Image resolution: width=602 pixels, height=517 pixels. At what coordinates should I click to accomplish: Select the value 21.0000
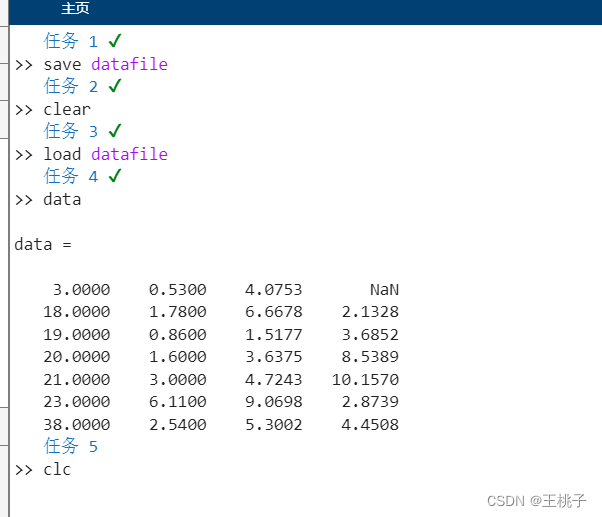[x=77, y=380]
